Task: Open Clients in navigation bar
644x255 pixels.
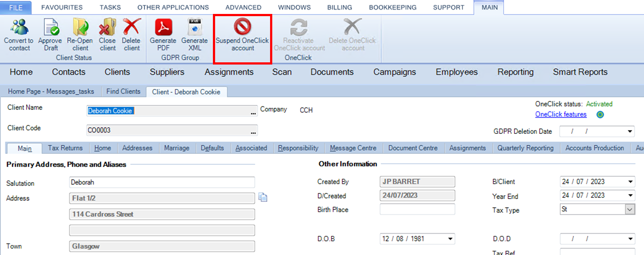Action: (x=117, y=72)
